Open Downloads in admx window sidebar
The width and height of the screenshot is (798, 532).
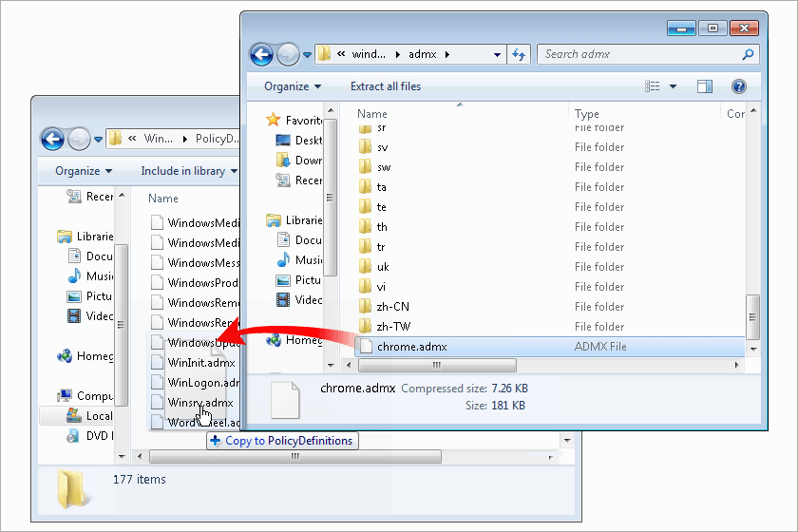tap(299, 161)
